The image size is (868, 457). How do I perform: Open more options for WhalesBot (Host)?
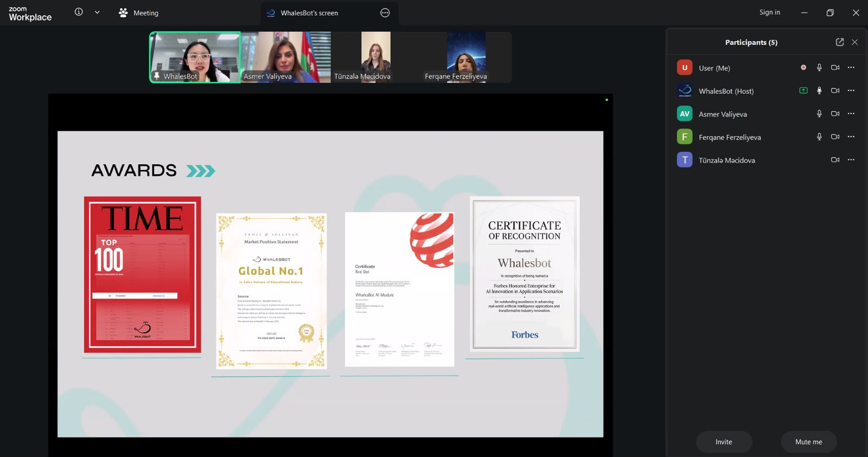[851, 91]
